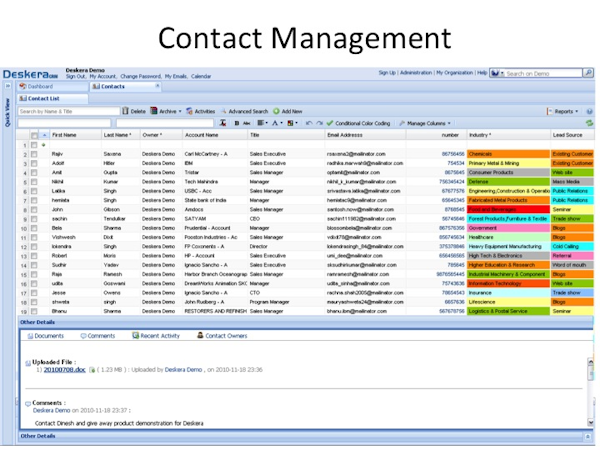This screenshot has width=600, height=450.
Task: Click the clear formatting icon
Action: pos(223,123)
